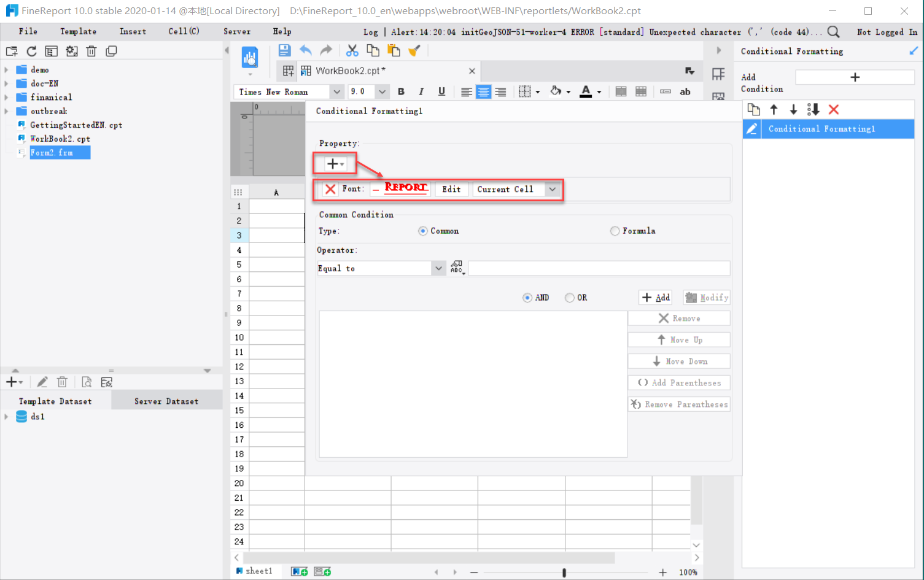924x580 pixels.
Task: Delete the selected rule with red X icon
Action: (x=834, y=109)
